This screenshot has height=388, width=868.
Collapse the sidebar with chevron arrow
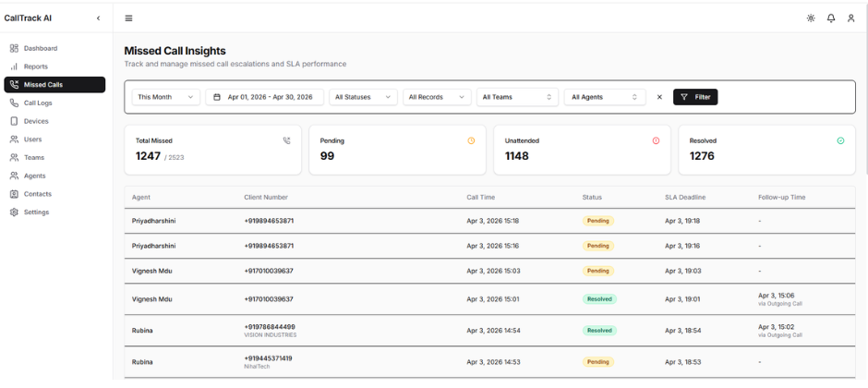(99, 18)
